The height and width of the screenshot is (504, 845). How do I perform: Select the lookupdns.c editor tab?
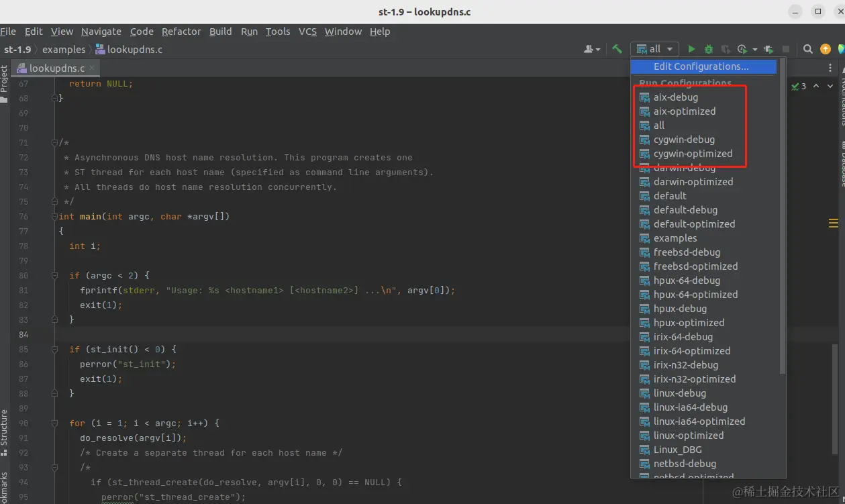[56, 68]
